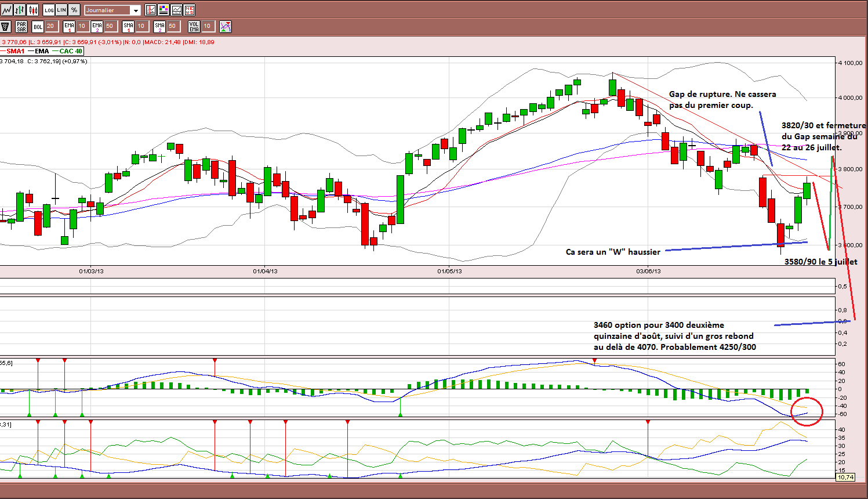Enable the LOG price scale
868x499 pixels.
tap(49, 10)
